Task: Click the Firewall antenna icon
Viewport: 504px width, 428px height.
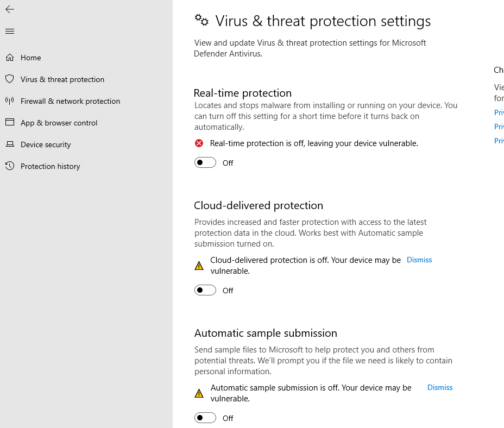Action: click(x=10, y=101)
